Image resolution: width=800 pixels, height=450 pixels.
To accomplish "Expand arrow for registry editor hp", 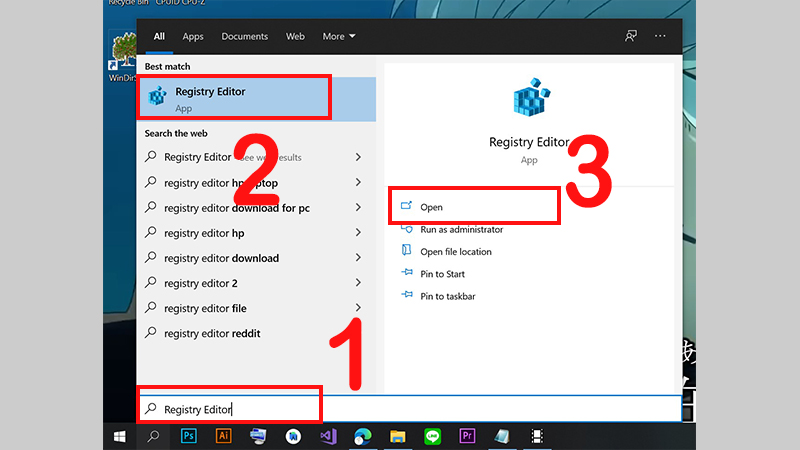I will tap(358, 232).
